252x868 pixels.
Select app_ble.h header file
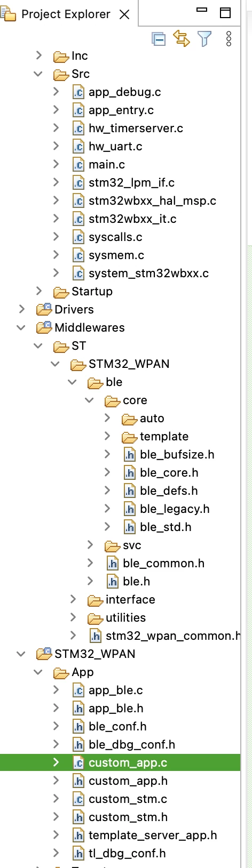click(x=116, y=709)
